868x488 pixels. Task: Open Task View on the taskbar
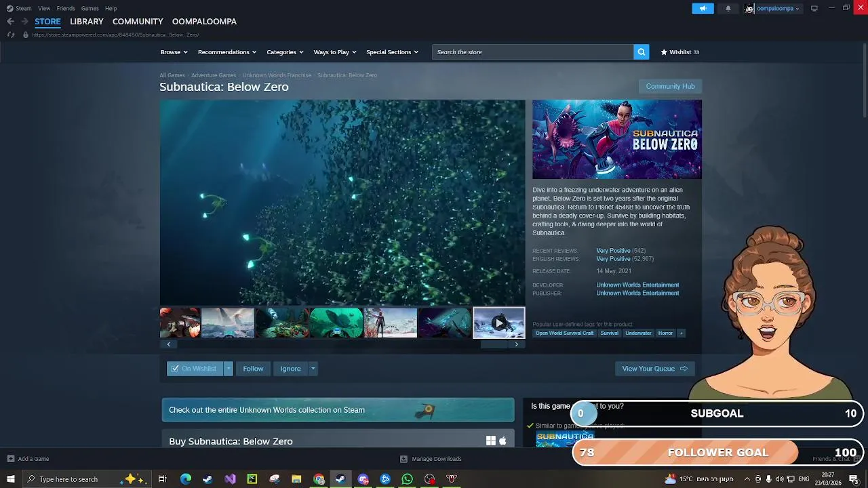163,479
